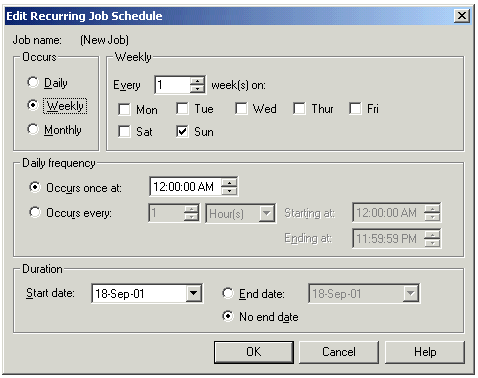Image resolution: width=478 pixels, height=378 pixels.
Task: Uncheck the Sun checkbox
Action: [182, 131]
